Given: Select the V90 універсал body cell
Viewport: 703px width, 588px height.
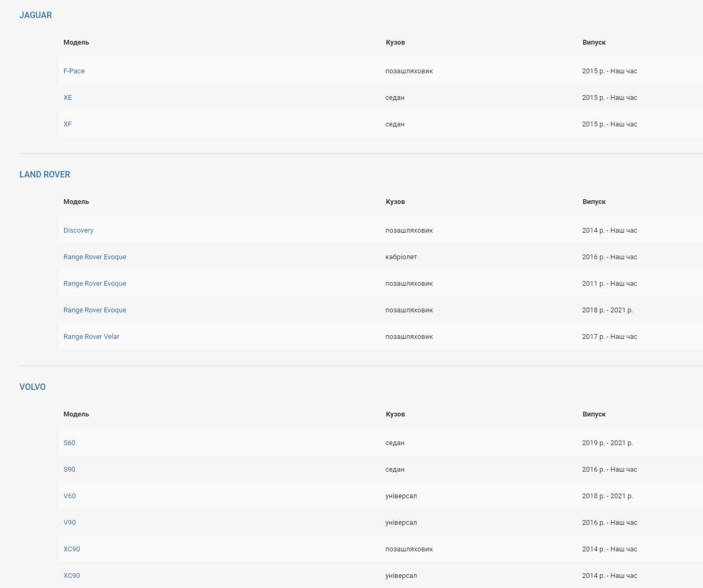Looking at the screenshot, I should [x=401, y=522].
